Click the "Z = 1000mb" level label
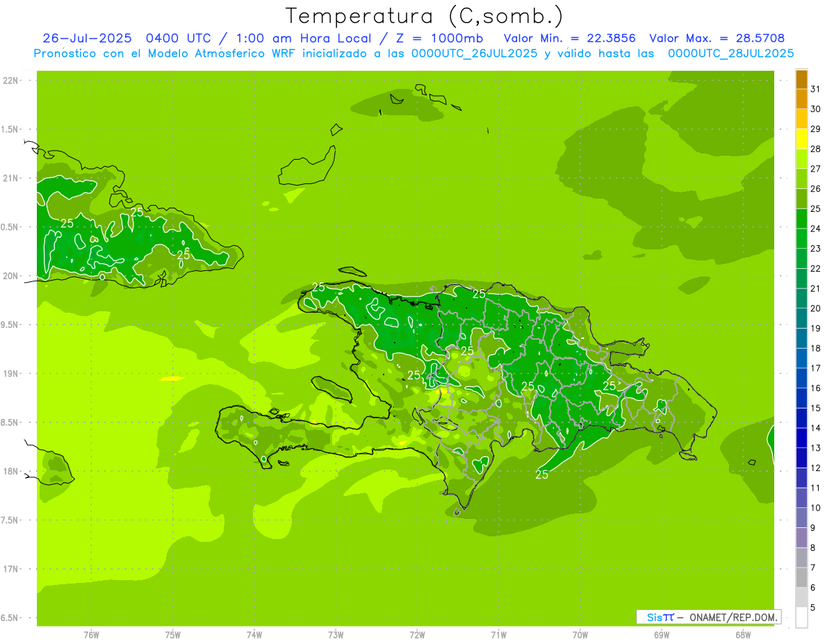 coord(438,38)
